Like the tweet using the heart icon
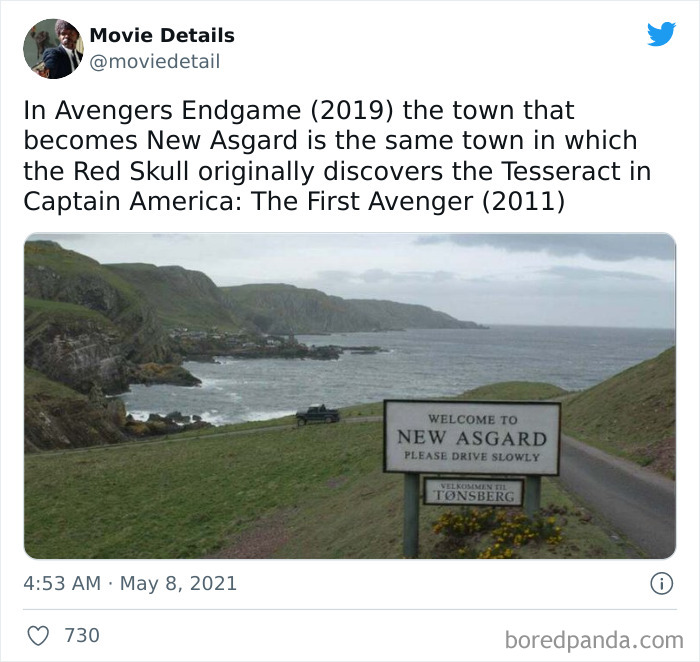 (x=38, y=635)
